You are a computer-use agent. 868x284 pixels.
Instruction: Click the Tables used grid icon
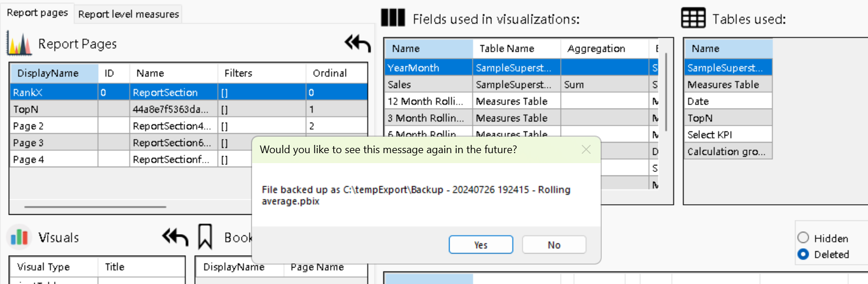tap(693, 18)
